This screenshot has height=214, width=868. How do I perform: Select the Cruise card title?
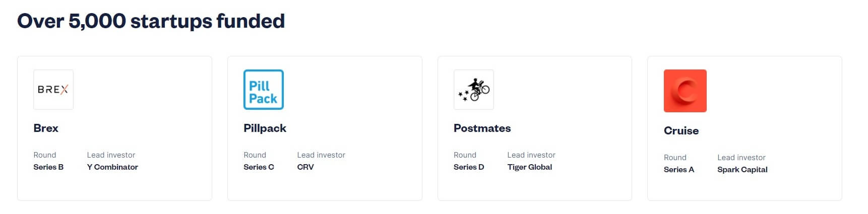pos(681,131)
